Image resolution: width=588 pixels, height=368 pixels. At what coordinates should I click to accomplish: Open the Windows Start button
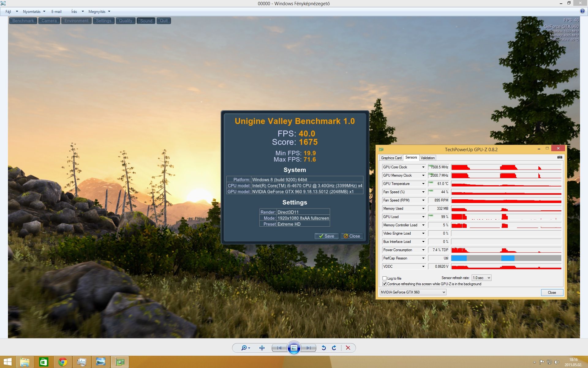click(x=7, y=362)
